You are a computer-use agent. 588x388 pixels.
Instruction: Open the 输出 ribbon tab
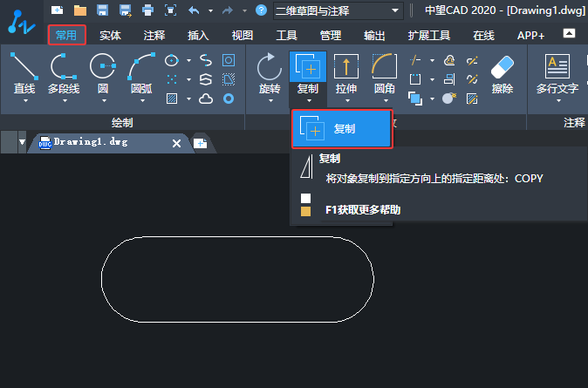pos(374,35)
